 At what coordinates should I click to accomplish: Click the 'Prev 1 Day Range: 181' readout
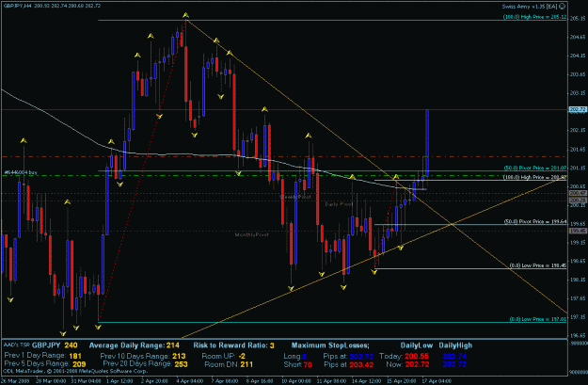(x=43, y=356)
